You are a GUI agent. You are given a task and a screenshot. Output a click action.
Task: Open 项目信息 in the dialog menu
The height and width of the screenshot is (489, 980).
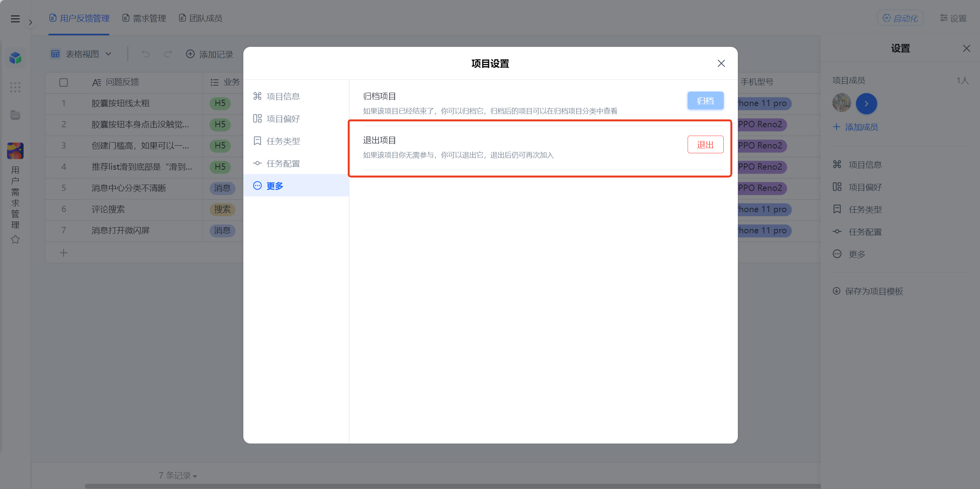click(x=296, y=96)
